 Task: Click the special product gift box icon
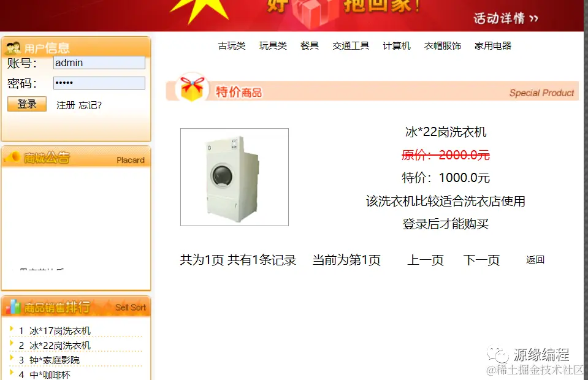pos(192,88)
